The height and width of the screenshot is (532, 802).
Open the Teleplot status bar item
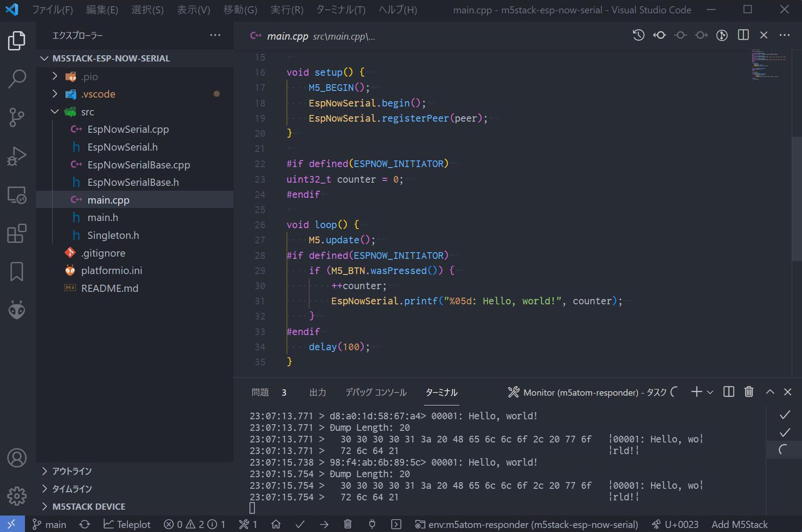[x=127, y=524]
